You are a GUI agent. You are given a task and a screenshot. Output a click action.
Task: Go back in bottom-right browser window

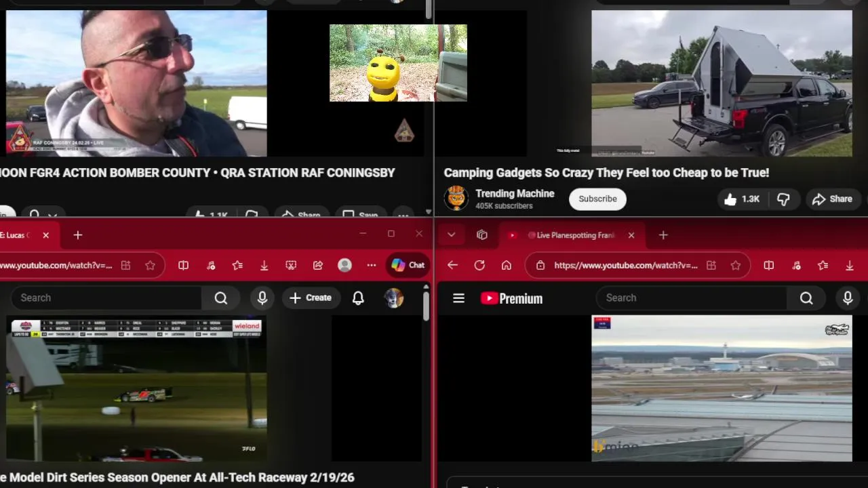click(x=452, y=266)
